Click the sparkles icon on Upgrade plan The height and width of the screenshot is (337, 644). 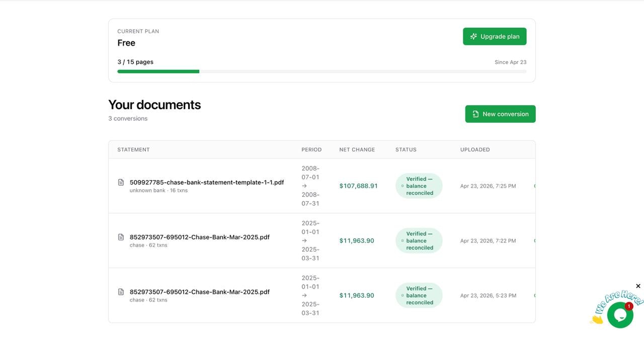pyautogui.click(x=473, y=36)
